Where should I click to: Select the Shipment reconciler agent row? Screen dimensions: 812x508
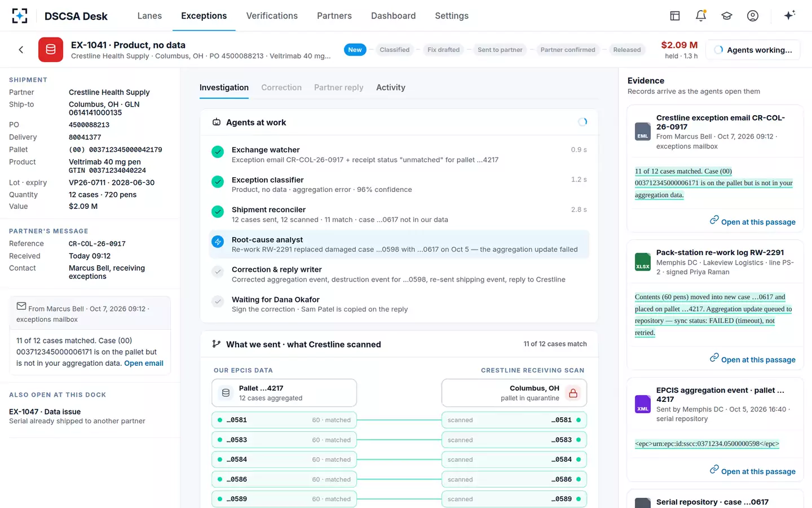tap(399, 214)
